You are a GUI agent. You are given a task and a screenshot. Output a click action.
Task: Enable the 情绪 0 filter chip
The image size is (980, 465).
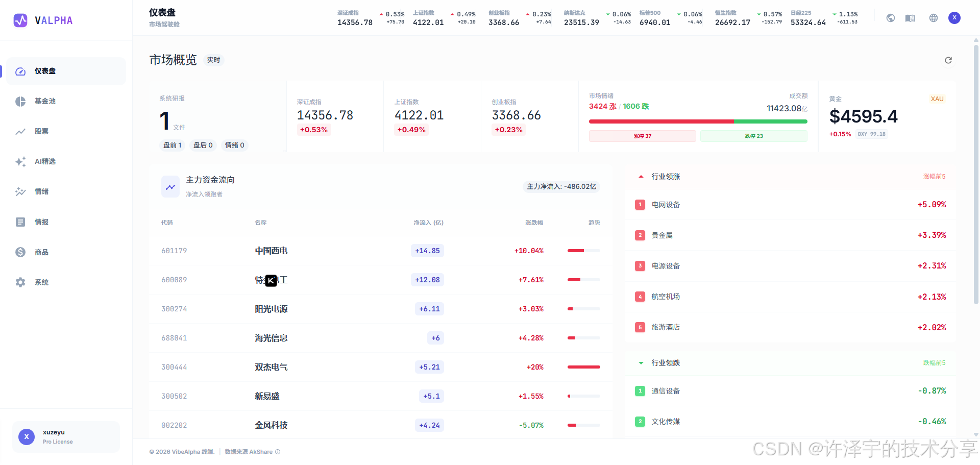tap(235, 145)
